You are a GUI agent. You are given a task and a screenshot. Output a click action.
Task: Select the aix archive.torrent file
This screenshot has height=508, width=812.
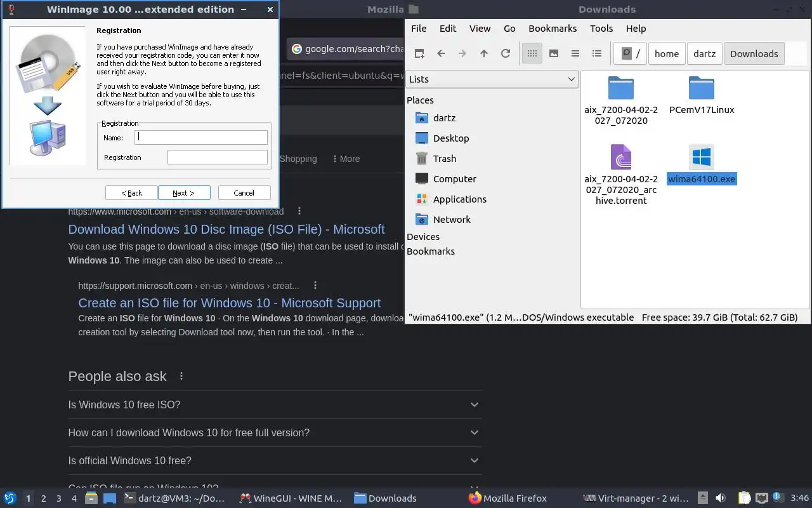[621, 175]
